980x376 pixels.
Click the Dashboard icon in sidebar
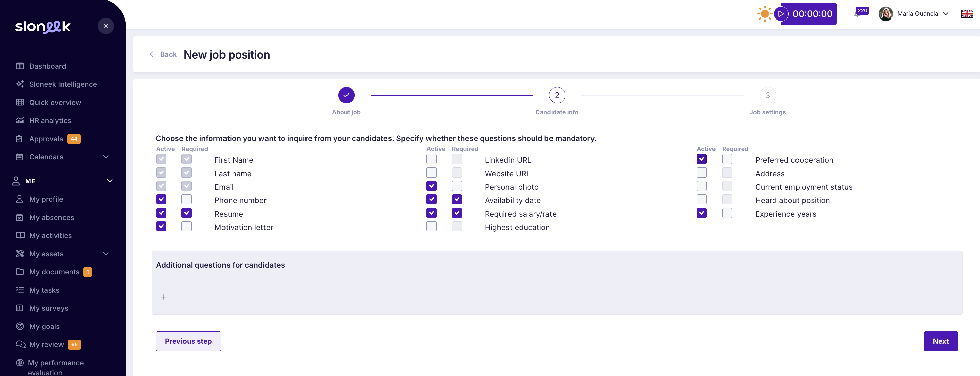coord(20,66)
